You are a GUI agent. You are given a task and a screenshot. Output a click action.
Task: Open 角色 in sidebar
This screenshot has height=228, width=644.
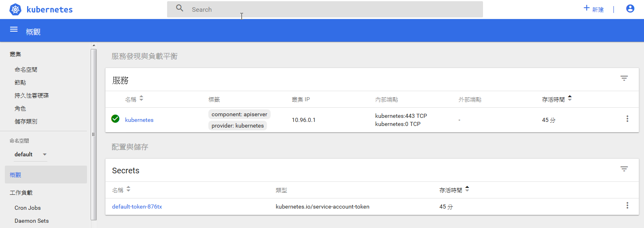pos(20,109)
